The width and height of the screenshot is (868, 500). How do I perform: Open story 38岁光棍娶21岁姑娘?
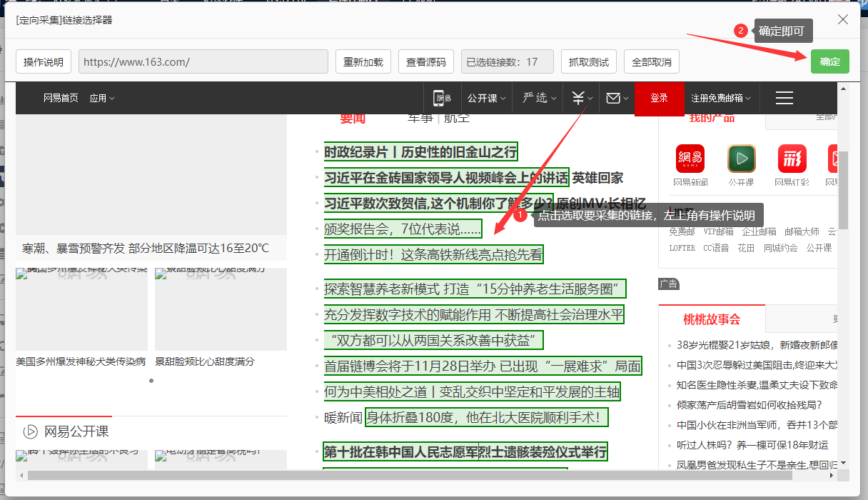757,345
